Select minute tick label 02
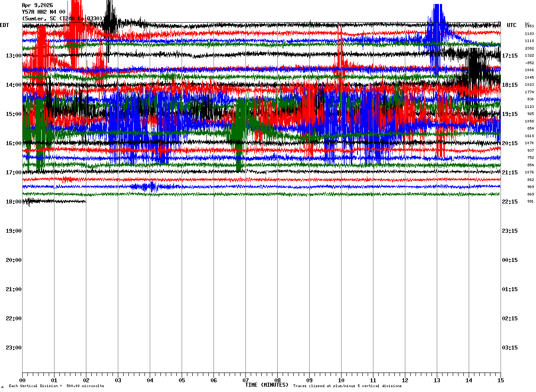536x392 pixels. click(x=86, y=380)
